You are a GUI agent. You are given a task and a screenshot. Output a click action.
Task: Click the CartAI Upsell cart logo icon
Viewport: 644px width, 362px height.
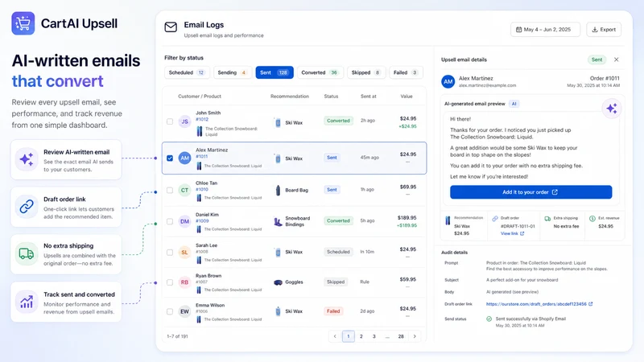point(23,23)
